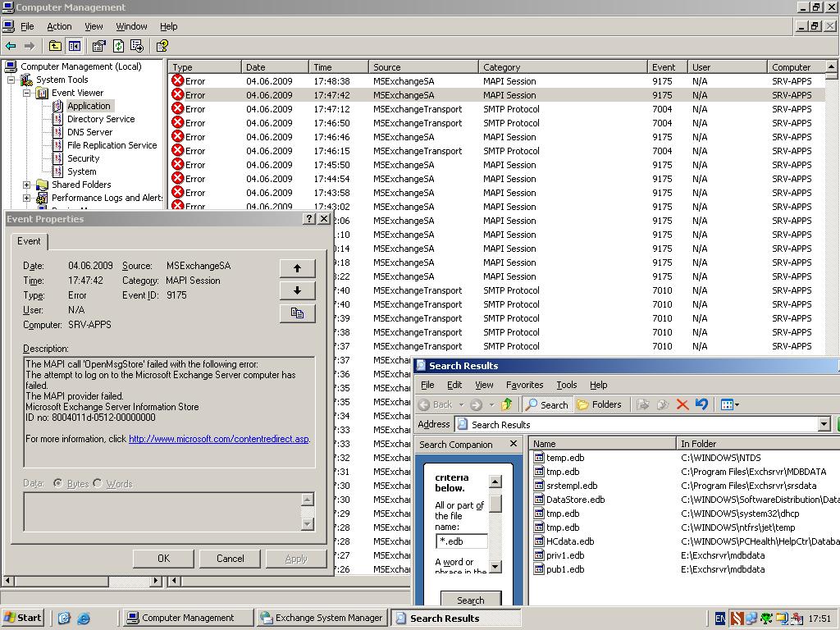Click the Copy To icon in Search Results toolbar

click(663, 404)
